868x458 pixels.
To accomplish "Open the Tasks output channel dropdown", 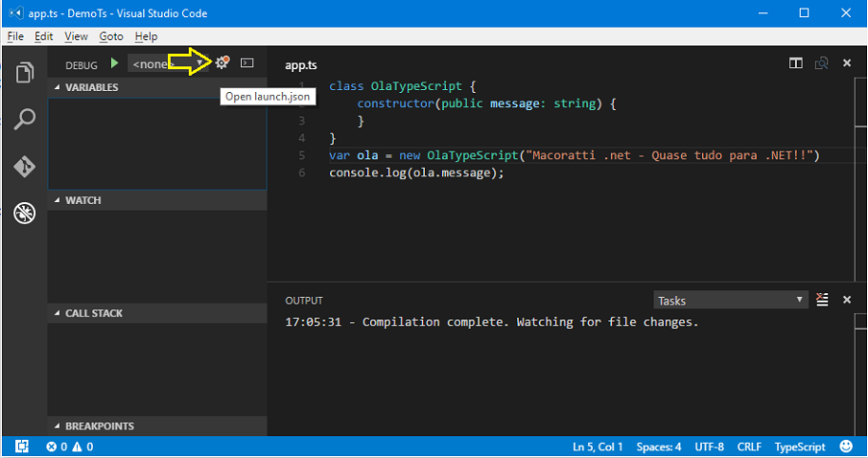I will (x=730, y=300).
